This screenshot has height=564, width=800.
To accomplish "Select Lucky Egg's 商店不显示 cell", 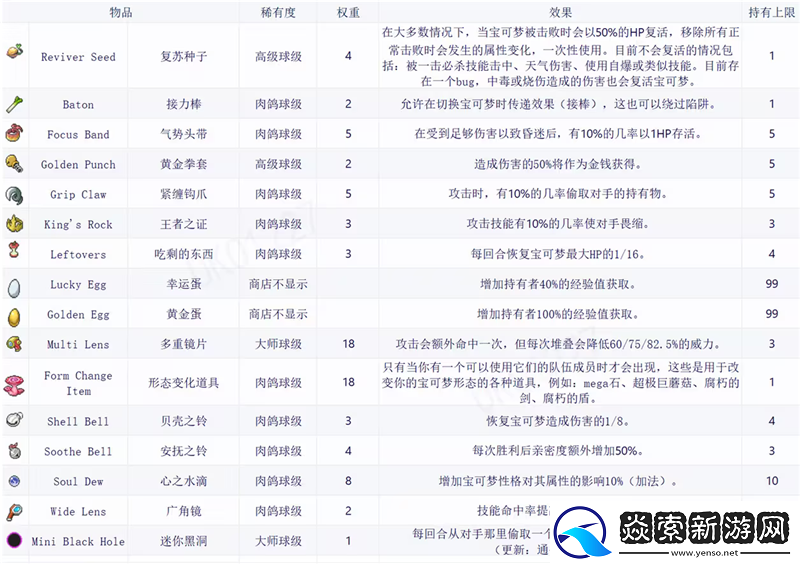I will 278,284.
